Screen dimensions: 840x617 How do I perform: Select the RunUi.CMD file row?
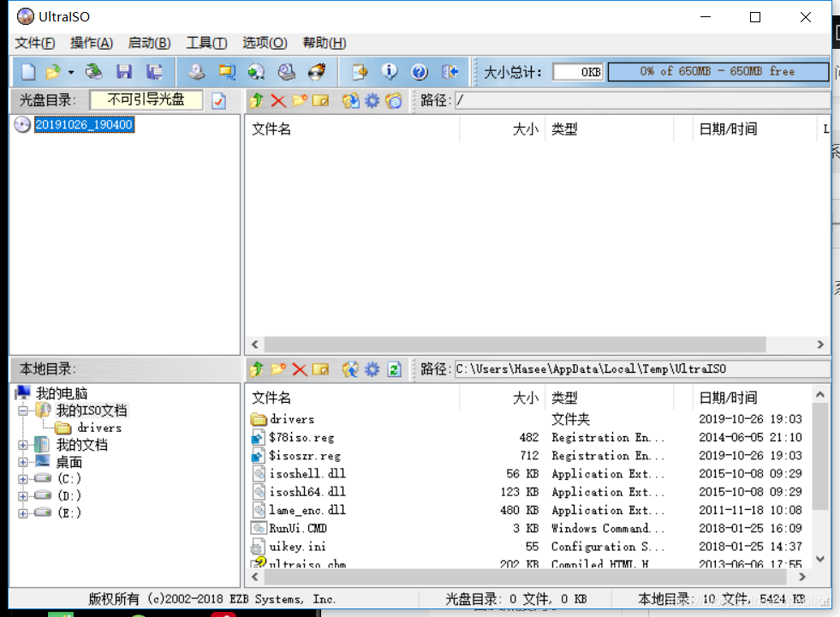point(527,529)
